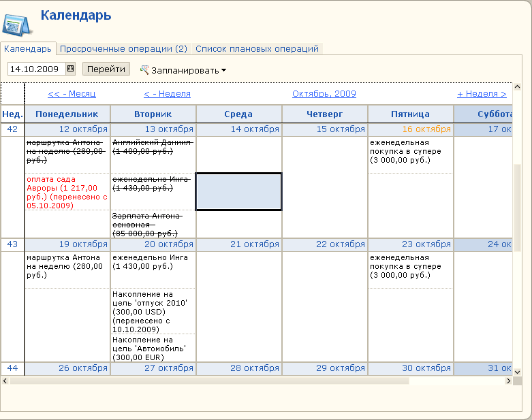Image resolution: width=532 pixels, height=420 pixels.
Task: Select the 14 октября date header
Action: pyautogui.click(x=238, y=129)
